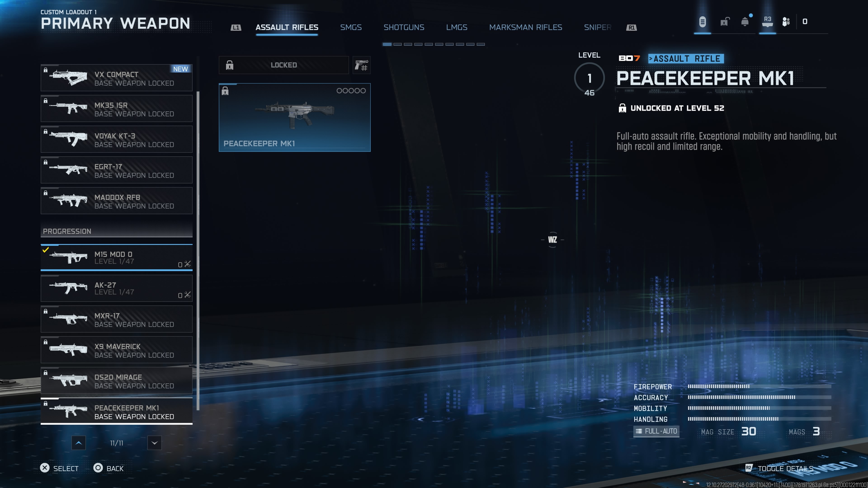Viewport: 868px width, 488px height.
Task: Click the lock icon on MK35 ISR row
Action: [45, 101]
